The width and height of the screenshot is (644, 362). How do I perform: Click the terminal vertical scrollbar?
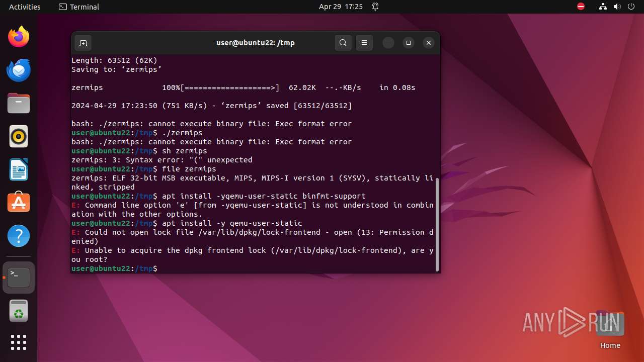pyautogui.click(x=436, y=224)
